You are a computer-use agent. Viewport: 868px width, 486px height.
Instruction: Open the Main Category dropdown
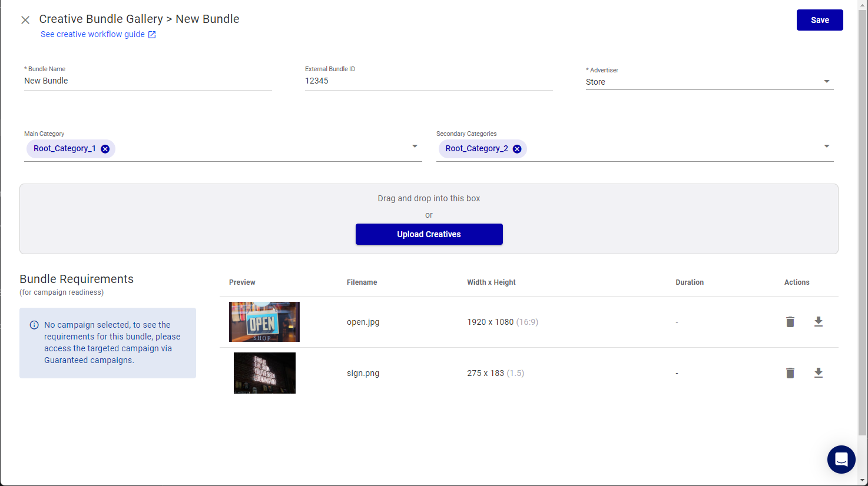click(415, 147)
